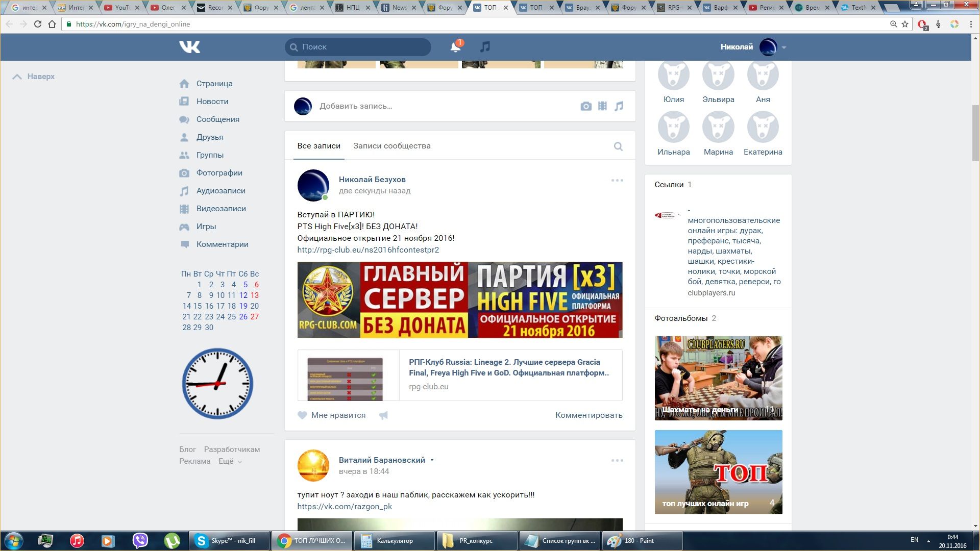Search wall posts magnifier icon
Screen dimensions: 980x551
click(x=618, y=146)
